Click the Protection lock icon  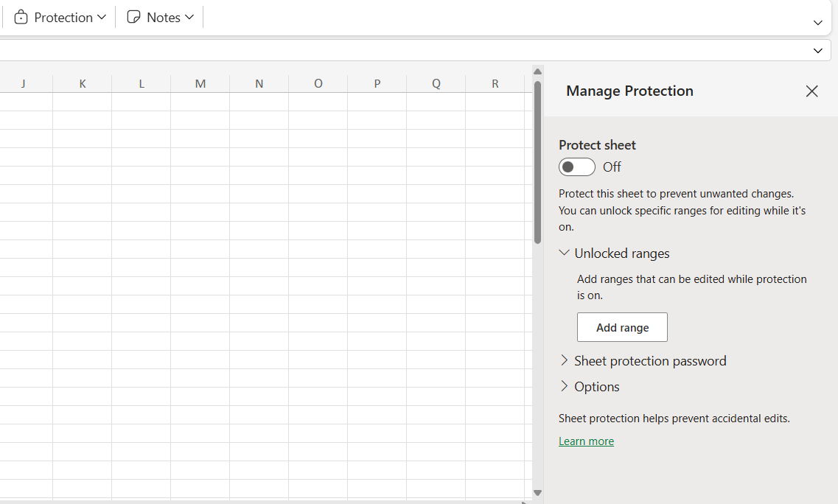pos(22,17)
